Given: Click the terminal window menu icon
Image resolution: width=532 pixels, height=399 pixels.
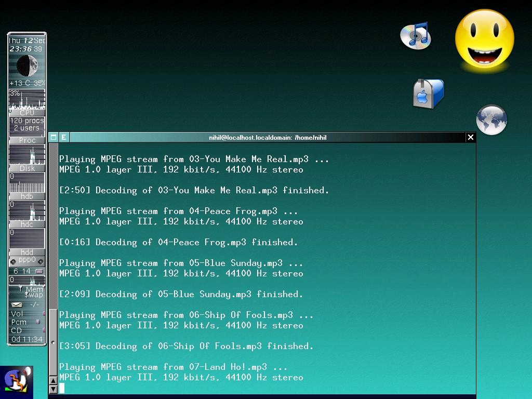Looking at the screenshot, I should point(54,137).
